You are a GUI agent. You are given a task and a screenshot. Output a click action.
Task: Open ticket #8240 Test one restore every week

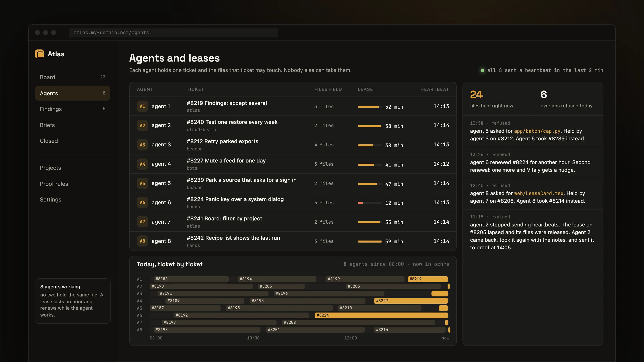[x=232, y=122]
